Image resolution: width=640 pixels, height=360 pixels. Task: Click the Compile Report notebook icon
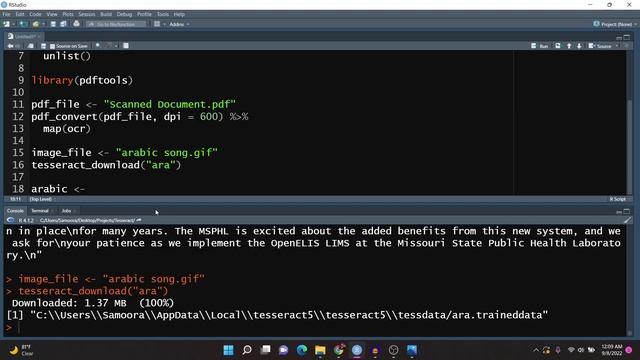[126, 46]
